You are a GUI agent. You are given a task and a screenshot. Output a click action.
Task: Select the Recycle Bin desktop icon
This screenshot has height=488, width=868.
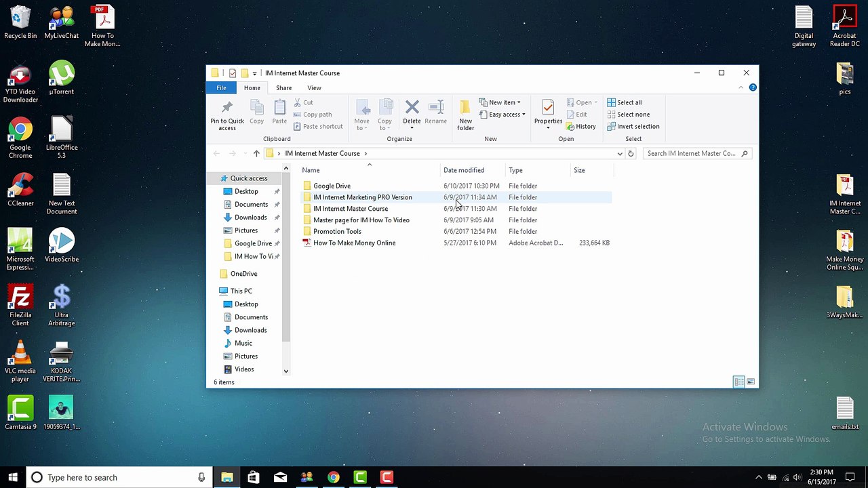pos(20,22)
